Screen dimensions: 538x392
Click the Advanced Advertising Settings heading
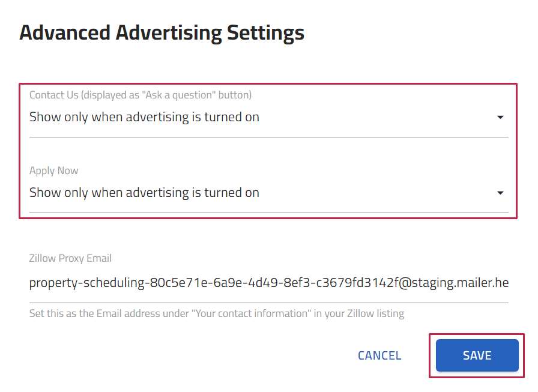162,32
